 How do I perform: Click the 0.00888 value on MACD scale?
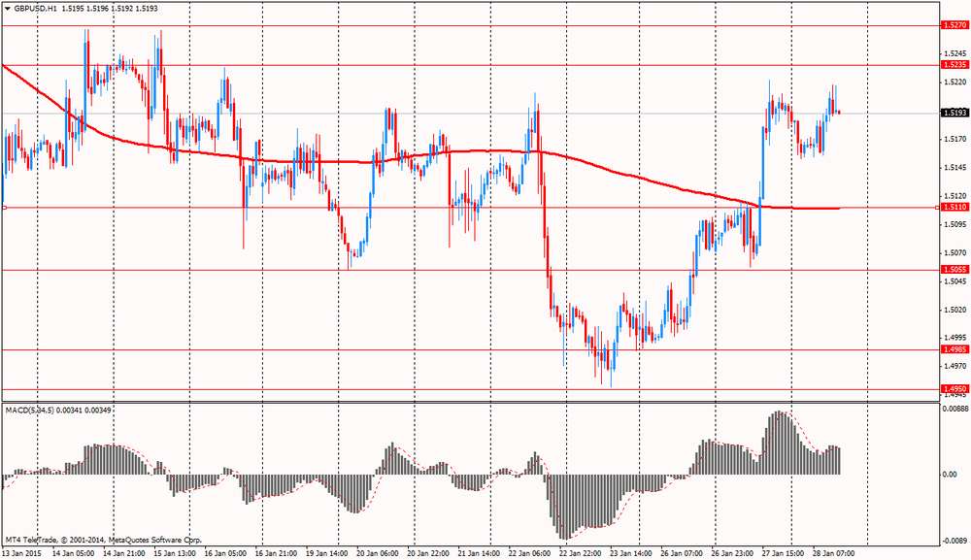click(954, 409)
